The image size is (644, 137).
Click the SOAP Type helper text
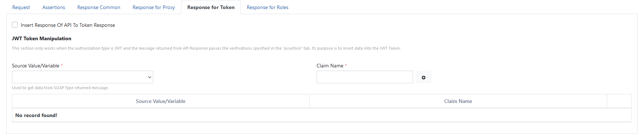60,88
